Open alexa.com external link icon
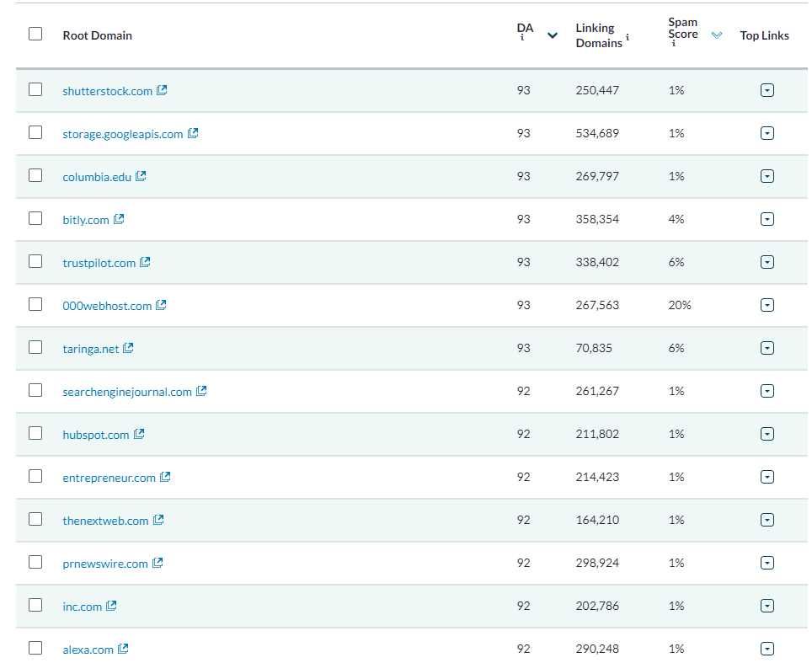Viewport: 812px width, 663px height. click(x=123, y=649)
